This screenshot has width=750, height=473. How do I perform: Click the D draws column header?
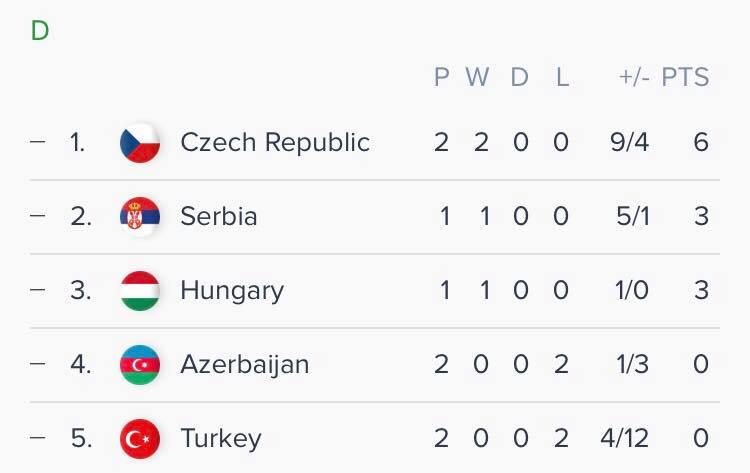point(520,78)
